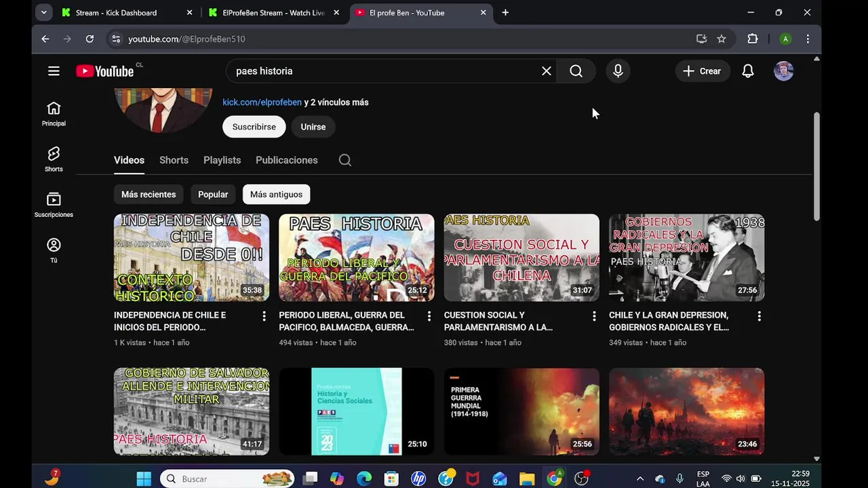Screen dimensions: 868x488
Task: Go to Principal in the sidebar
Action: pyautogui.click(x=54, y=114)
